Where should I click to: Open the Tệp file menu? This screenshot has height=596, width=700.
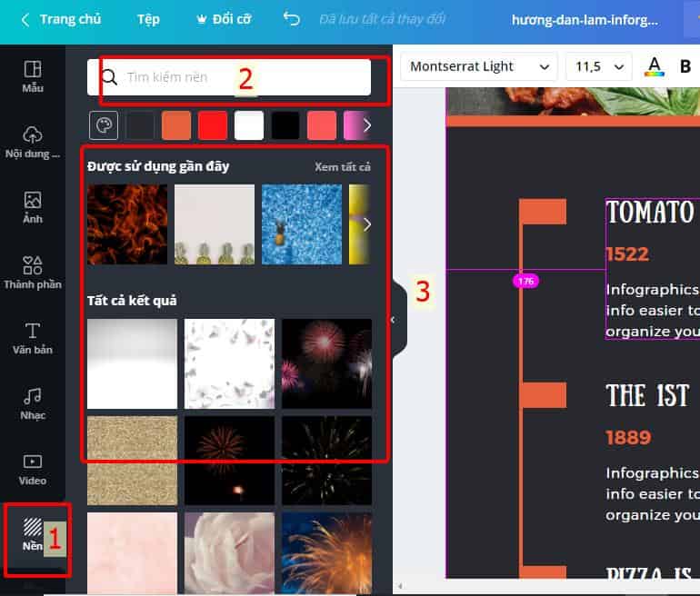[148, 19]
